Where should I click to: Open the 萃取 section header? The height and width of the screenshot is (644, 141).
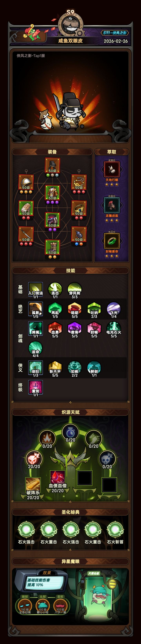coord(112,152)
